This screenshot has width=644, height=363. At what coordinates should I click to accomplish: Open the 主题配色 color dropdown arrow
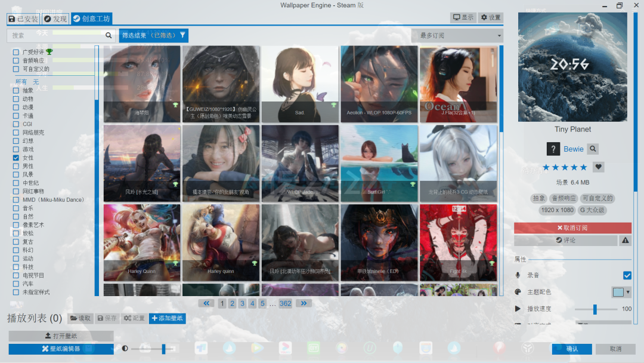[627, 292]
